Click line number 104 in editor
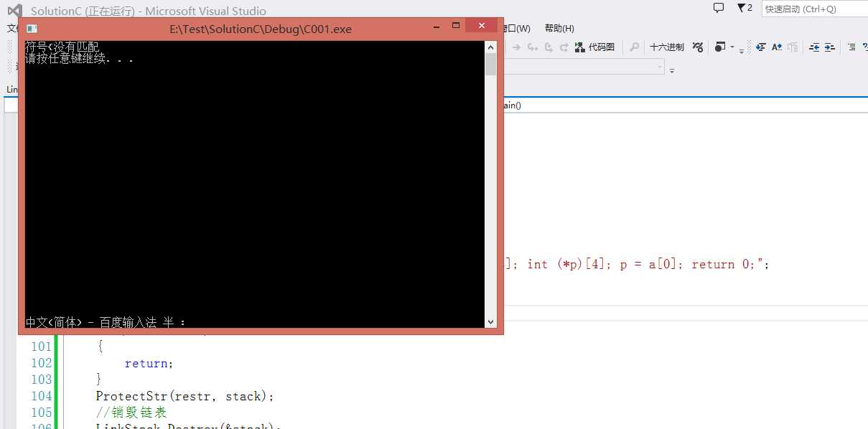The width and height of the screenshot is (868, 429). (42, 396)
